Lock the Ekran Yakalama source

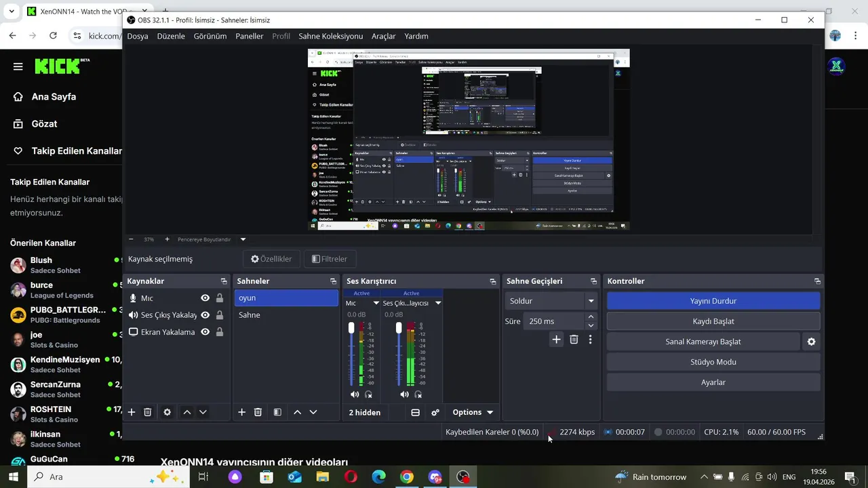pyautogui.click(x=220, y=332)
